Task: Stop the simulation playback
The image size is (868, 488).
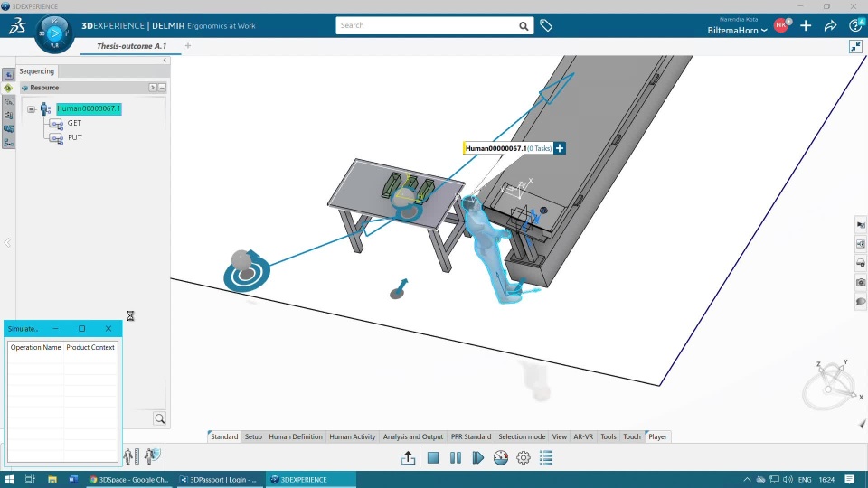Action: tap(433, 457)
